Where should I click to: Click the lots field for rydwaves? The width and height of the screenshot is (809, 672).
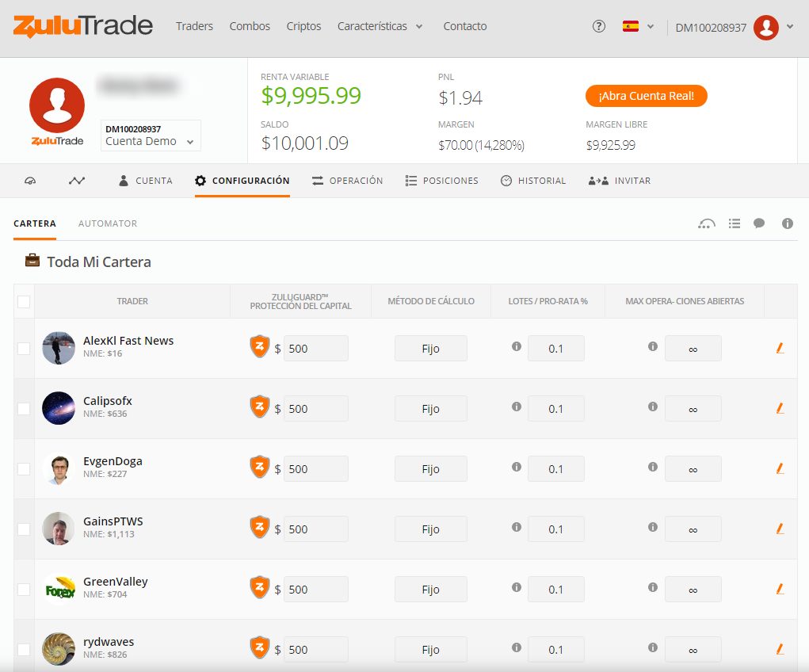tap(555, 650)
